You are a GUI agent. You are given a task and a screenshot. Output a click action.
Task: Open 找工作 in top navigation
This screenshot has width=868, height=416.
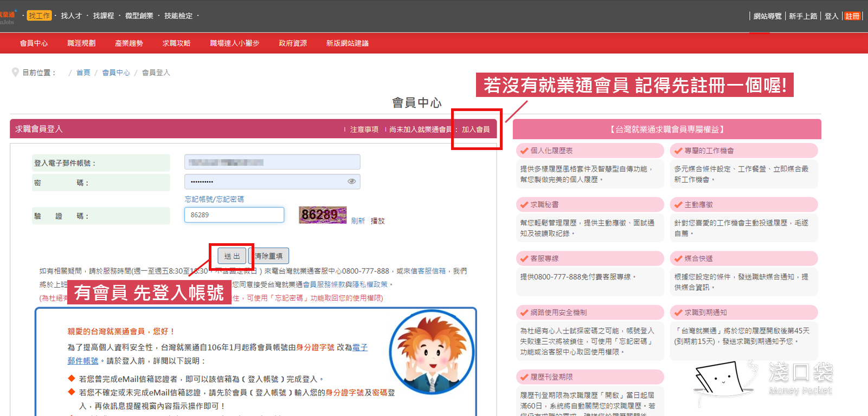click(39, 16)
